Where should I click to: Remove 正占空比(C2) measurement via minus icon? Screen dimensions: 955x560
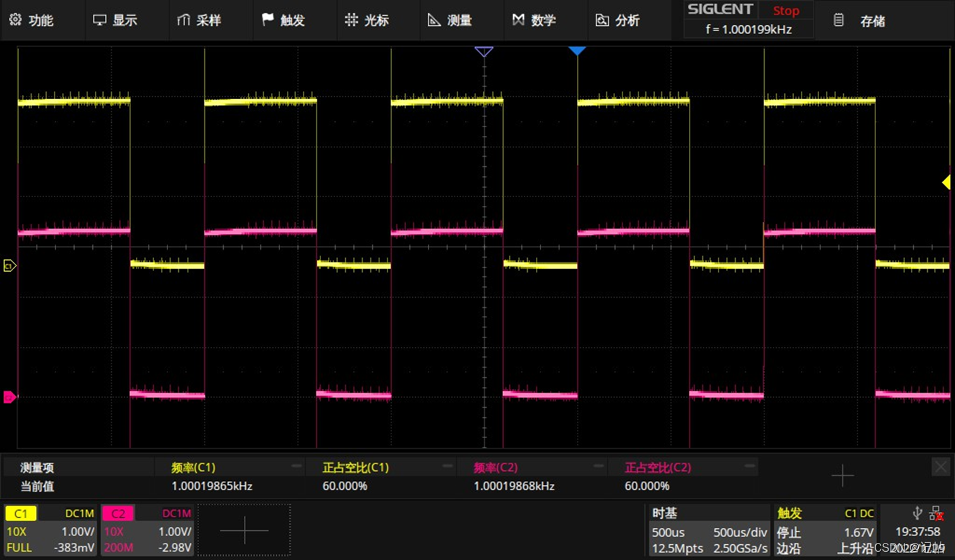[750, 466]
